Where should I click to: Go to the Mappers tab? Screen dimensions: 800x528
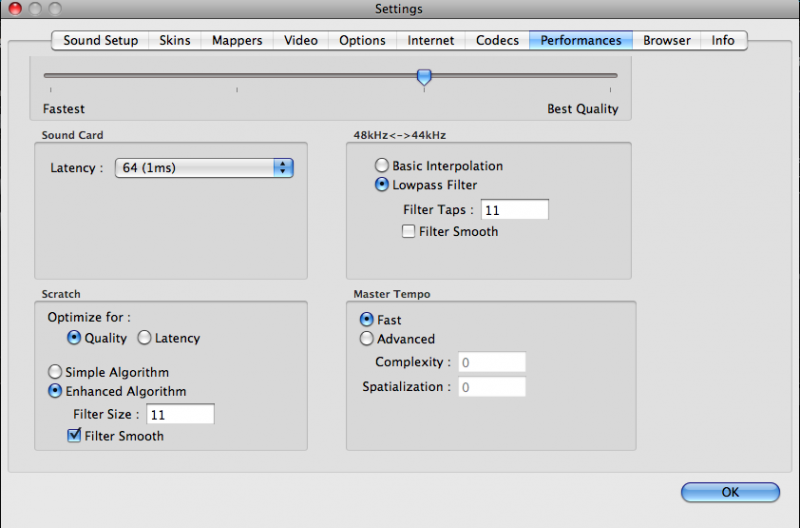pyautogui.click(x=237, y=41)
